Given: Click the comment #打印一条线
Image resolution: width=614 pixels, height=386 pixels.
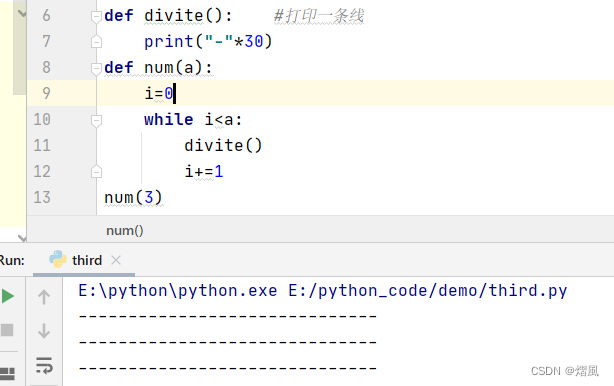Looking at the screenshot, I should 319,16.
